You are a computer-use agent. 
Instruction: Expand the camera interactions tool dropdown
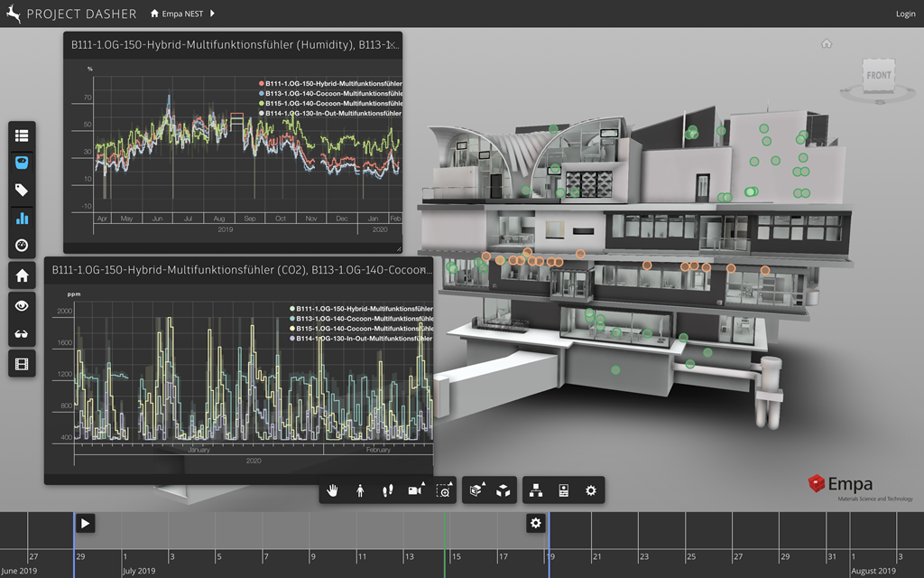[x=416, y=490]
